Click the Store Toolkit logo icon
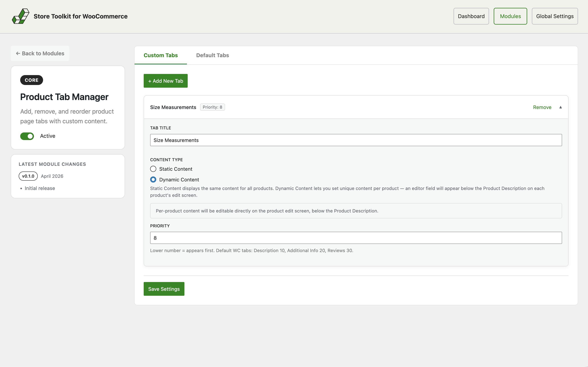The image size is (588, 367). pyautogui.click(x=21, y=16)
